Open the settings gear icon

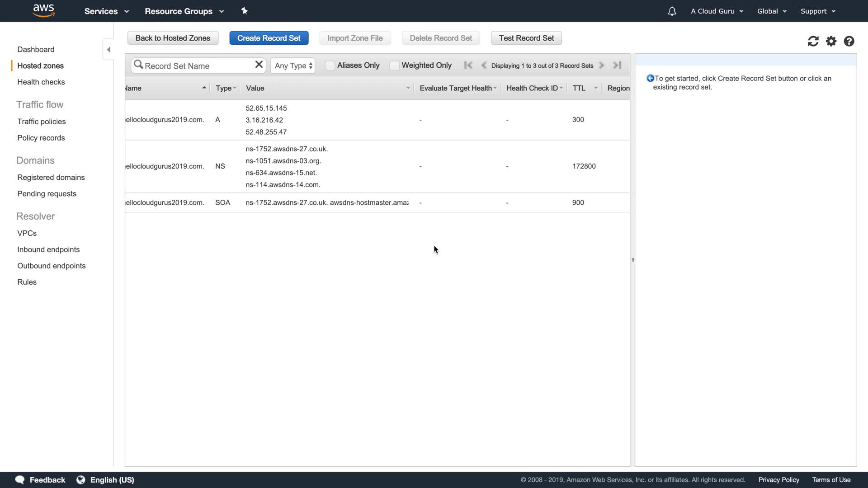point(831,41)
